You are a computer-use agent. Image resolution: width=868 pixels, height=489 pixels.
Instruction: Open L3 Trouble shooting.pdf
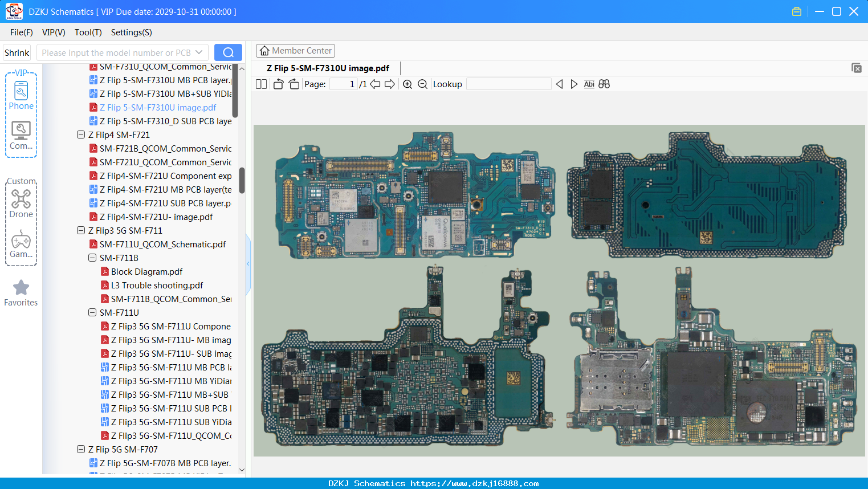(152, 286)
